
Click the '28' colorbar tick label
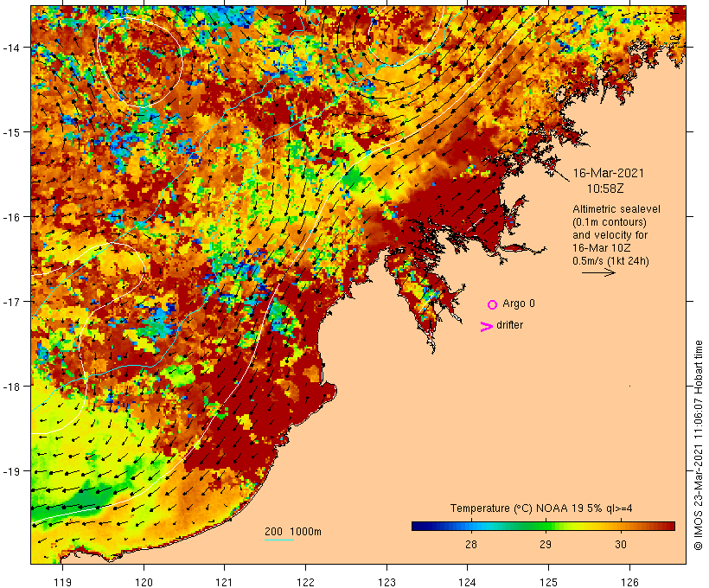[x=470, y=545]
